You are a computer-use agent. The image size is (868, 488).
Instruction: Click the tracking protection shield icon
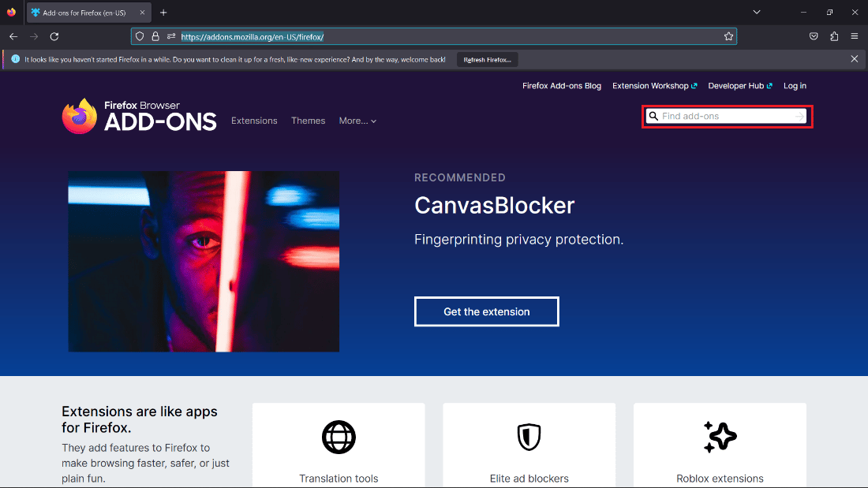pos(140,36)
